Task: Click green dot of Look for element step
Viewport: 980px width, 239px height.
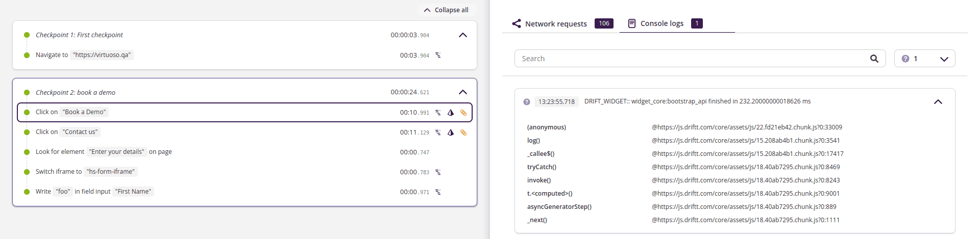Action: [27, 152]
